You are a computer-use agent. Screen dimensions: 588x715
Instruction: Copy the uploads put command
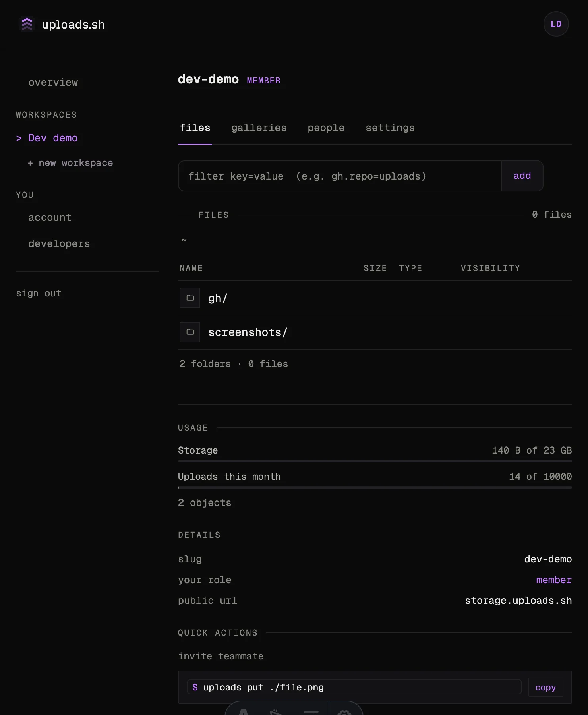click(x=545, y=687)
